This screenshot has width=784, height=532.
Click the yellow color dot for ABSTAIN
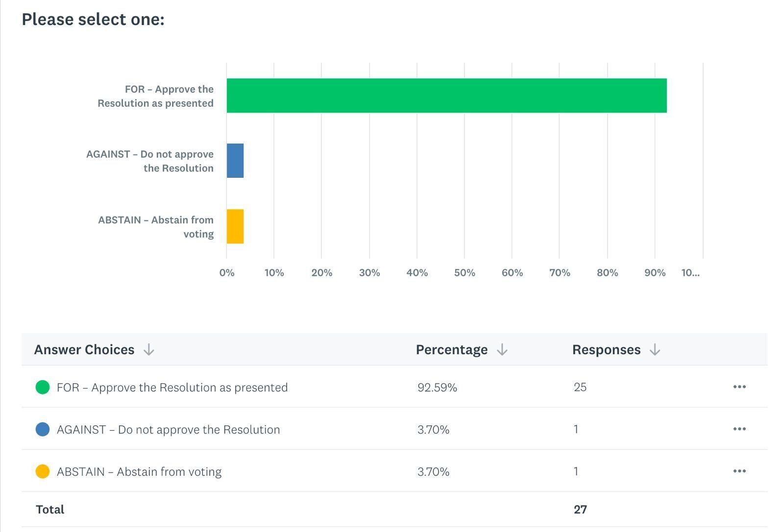click(x=43, y=472)
